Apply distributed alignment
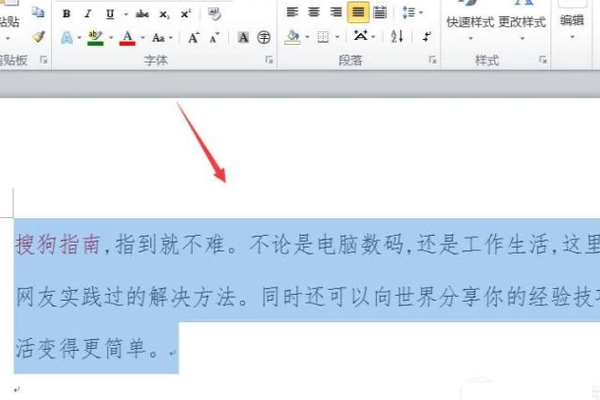 [x=380, y=12]
